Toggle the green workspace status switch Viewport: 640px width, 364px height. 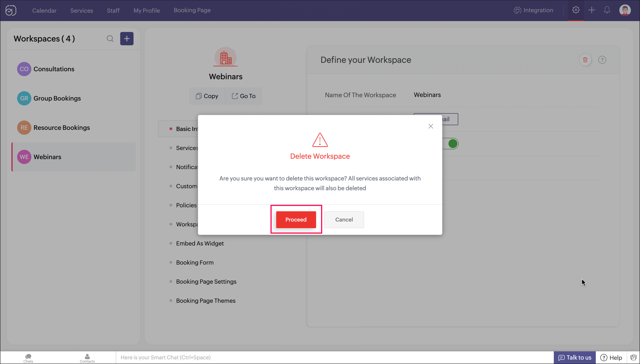pos(452,144)
